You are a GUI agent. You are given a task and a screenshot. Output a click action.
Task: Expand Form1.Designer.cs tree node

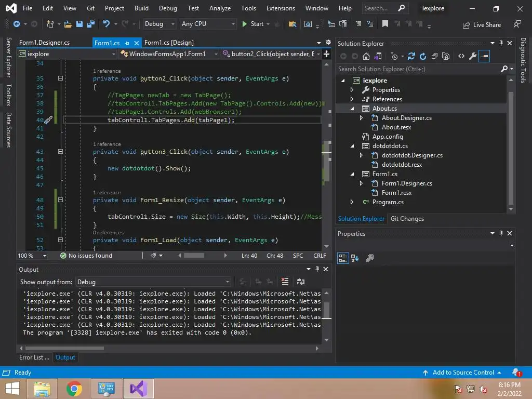pyautogui.click(x=362, y=183)
